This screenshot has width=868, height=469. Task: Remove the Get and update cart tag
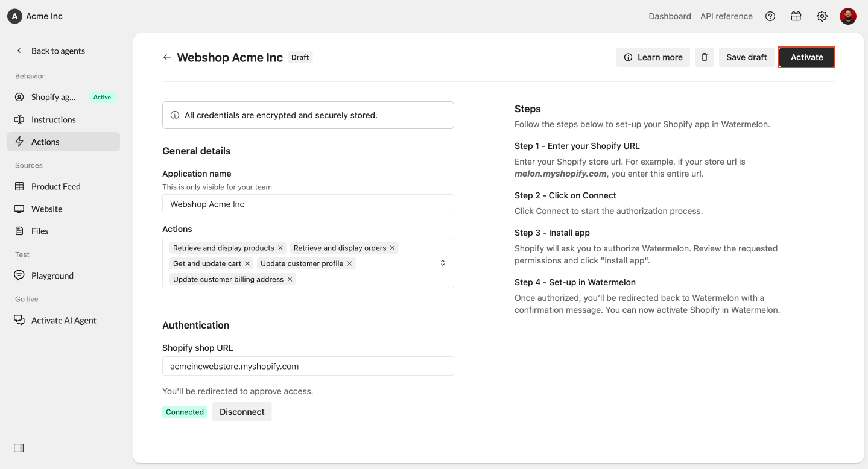[x=247, y=263]
